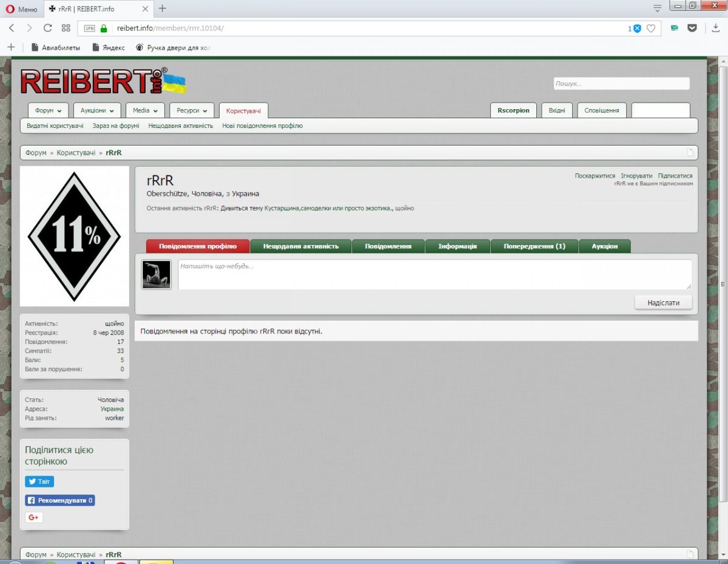Open Видатні користувачі link

(55, 126)
